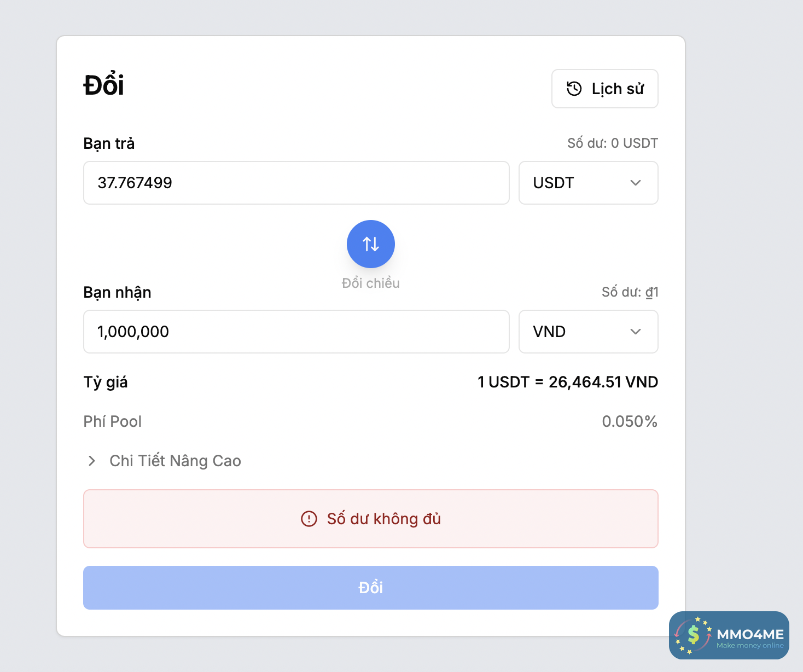Open the USDT currency dropdown
The height and width of the screenshot is (672, 803).
point(588,183)
